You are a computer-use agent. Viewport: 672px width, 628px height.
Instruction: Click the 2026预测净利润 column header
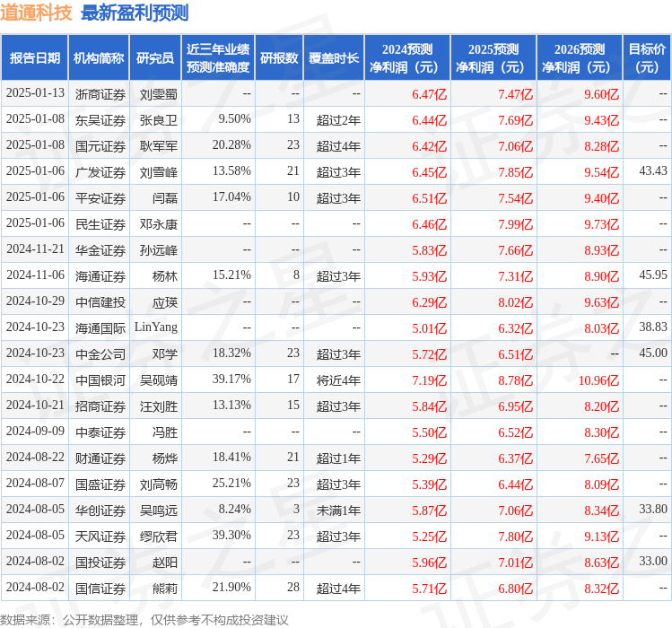(x=580, y=58)
